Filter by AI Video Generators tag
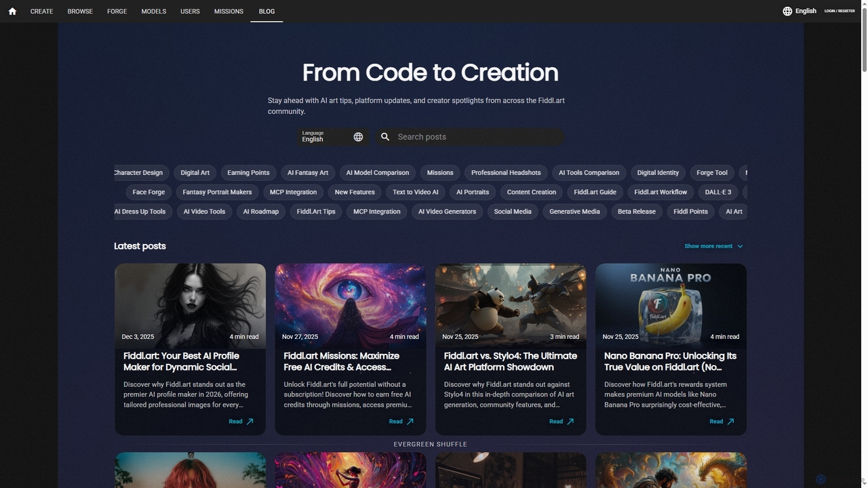 click(x=447, y=211)
